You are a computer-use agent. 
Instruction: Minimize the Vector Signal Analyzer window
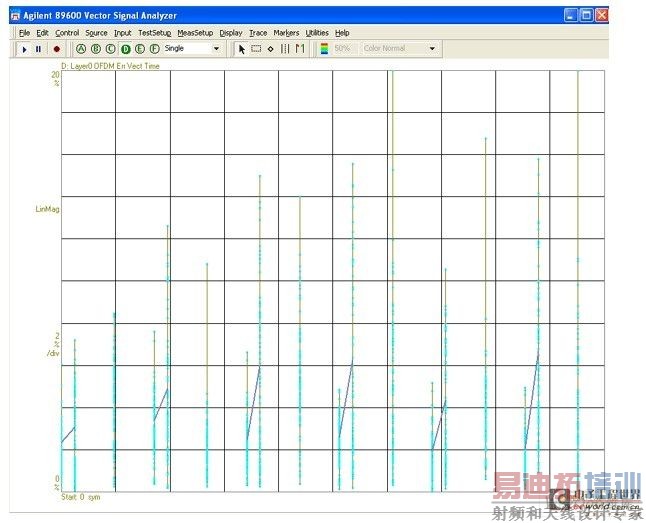[x=571, y=15]
